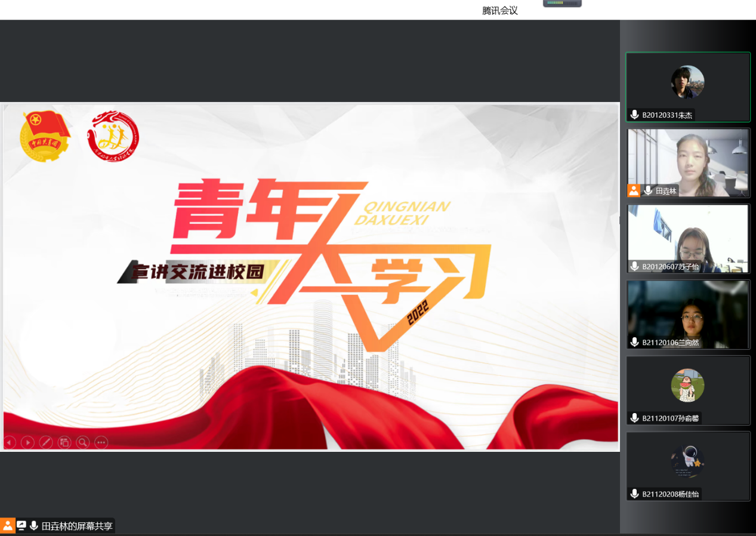Screen dimensions: 756x536
Task: Click microphone icon of B20120607苏子怡
Action: click(x=635, y=267)
